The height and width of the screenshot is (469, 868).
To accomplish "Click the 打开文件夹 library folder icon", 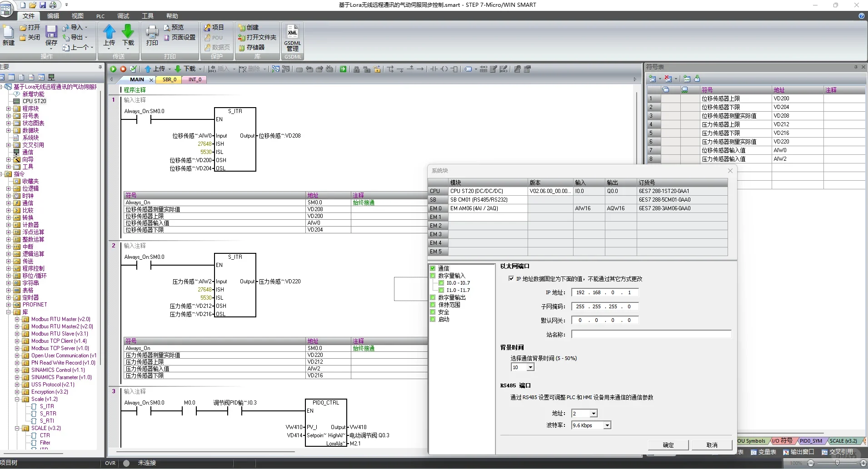I will point(242,38).
